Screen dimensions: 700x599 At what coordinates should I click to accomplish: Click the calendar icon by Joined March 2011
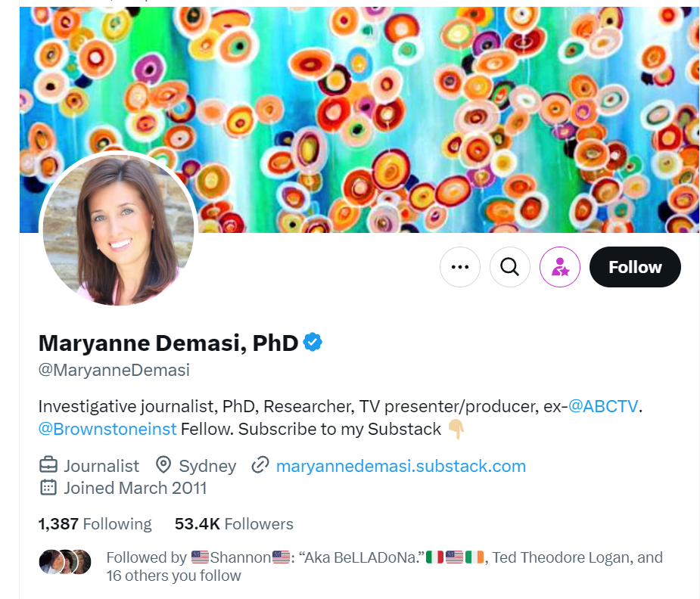click(48, 488)
